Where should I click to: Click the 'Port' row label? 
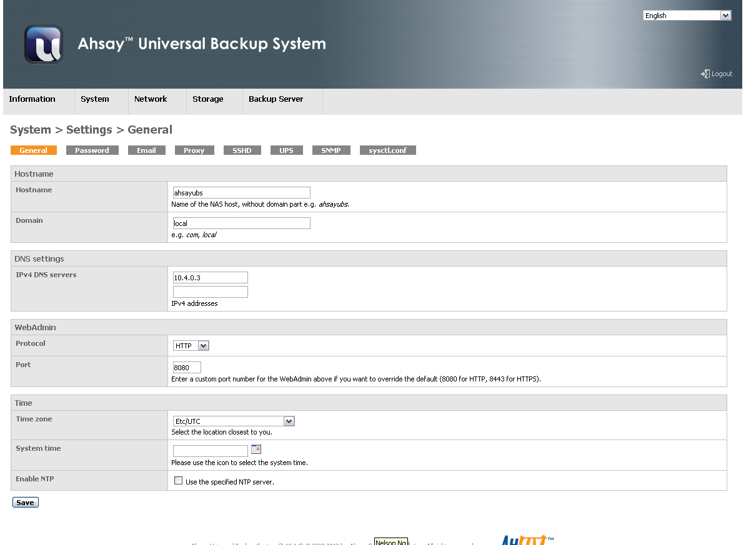23,365
